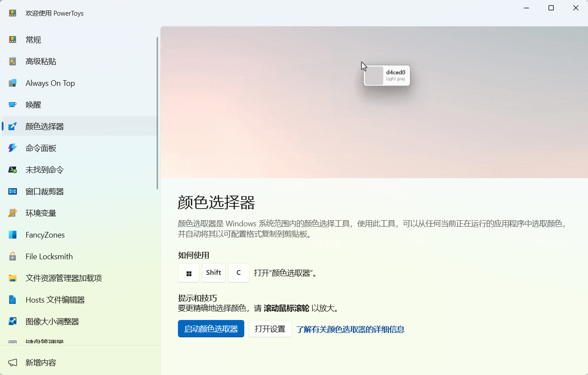
Task: Open 未找到命令 page
Action: (80, 170)
